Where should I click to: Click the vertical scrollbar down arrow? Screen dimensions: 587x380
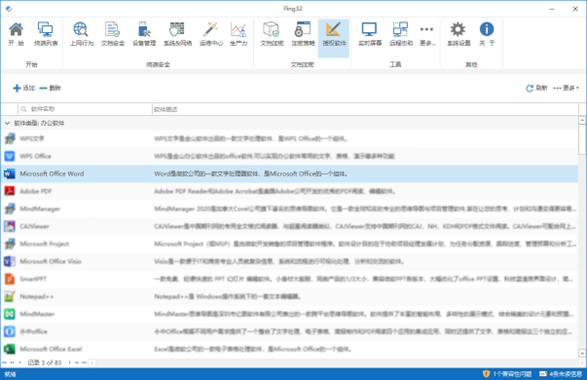point(582,353)
